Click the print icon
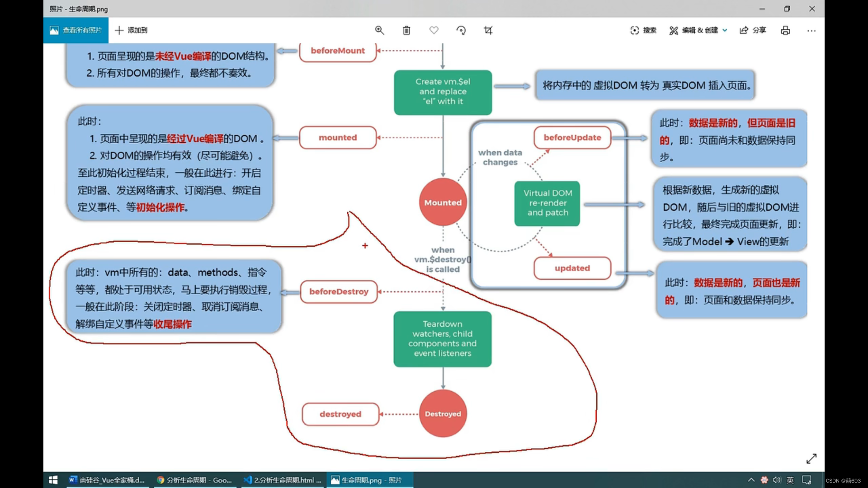 pos(785,30)
